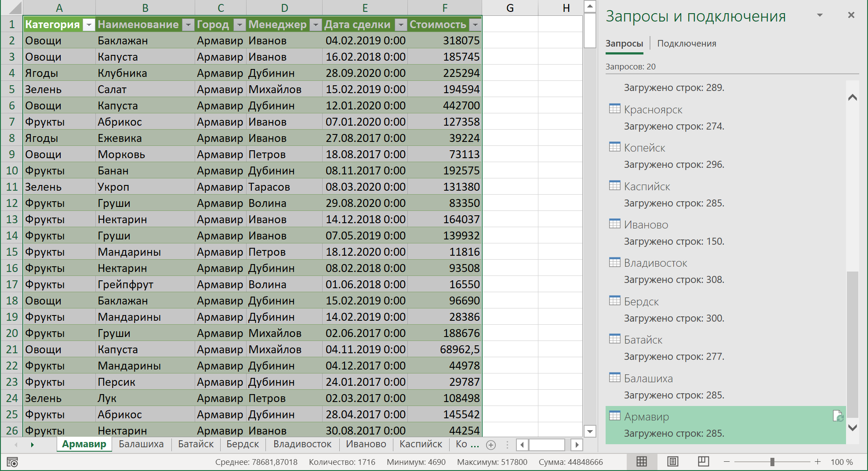Select the Красноярск query in the list
The height and width of the screenshot is (471, 868).
coord(653,109)
